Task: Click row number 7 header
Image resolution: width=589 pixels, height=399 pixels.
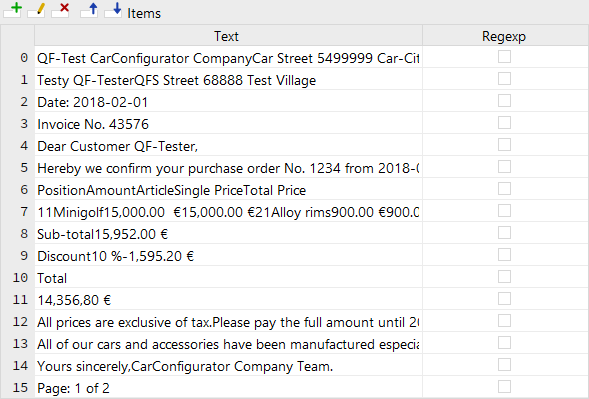Action: (18, 212)
